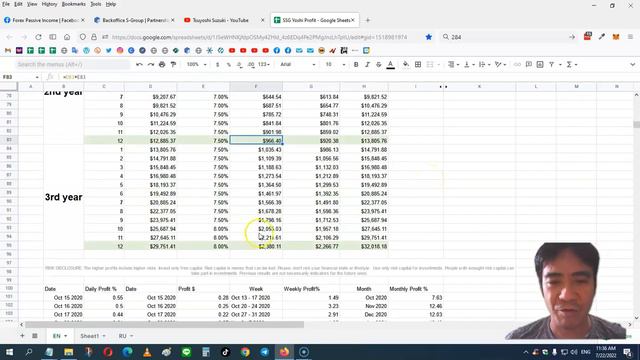Viewport: 640px width, 360px height.
Task: Open the Tools menu
Action: [x=96, y=4]
